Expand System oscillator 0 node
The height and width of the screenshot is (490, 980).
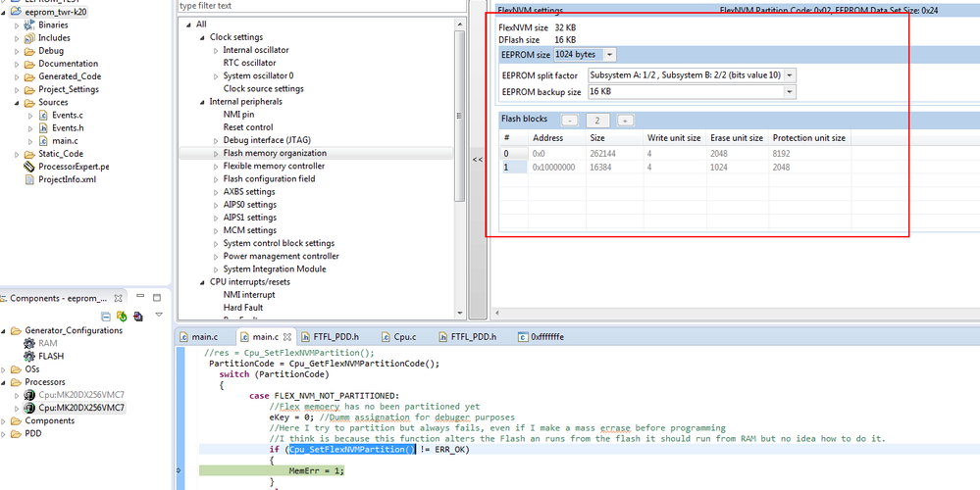(216, 75)
